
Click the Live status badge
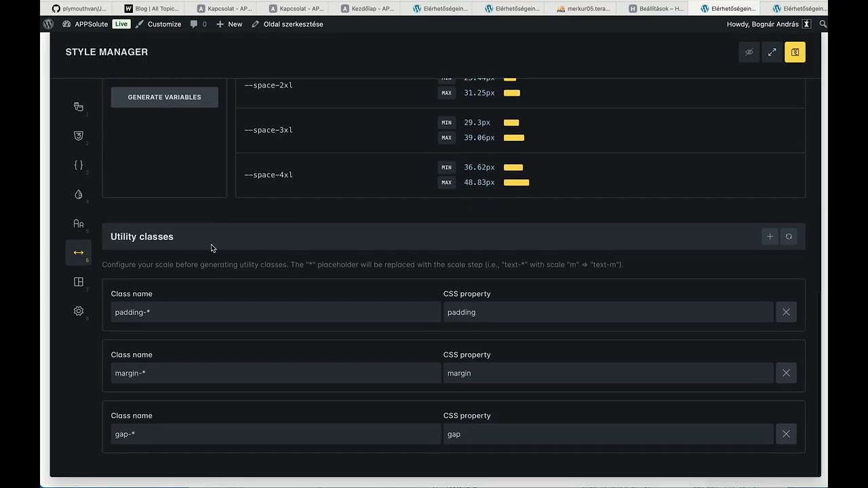click(121, 24)
